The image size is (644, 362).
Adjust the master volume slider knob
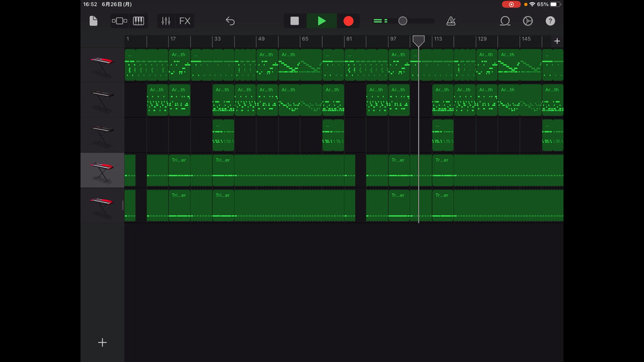click(403, 21)
